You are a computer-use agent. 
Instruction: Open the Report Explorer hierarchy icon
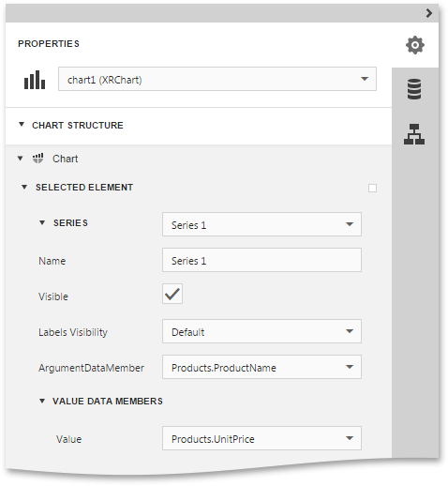pos(414,134)
